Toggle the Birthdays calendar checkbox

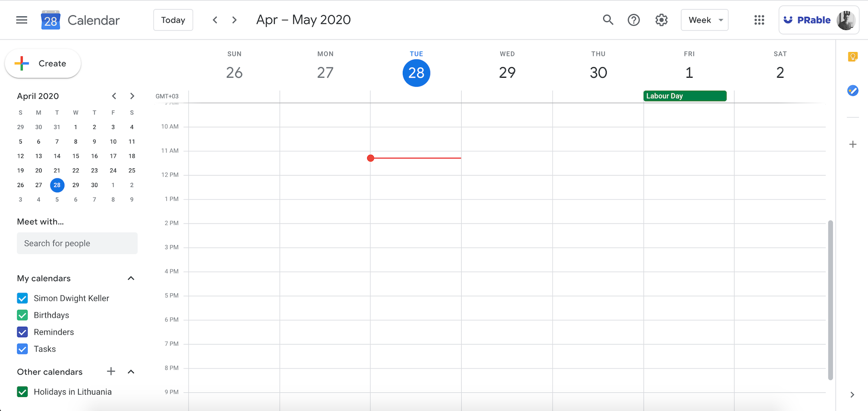23,315
